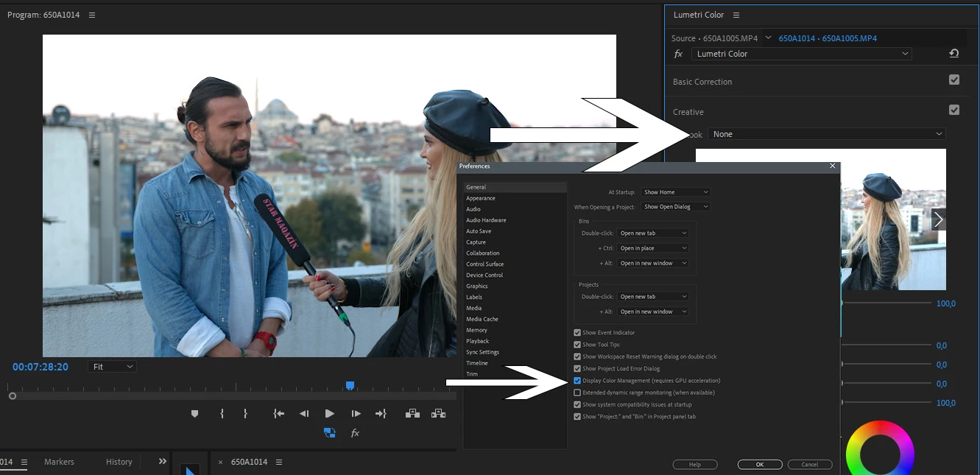The width and height of the screenshot is (980, 475).
Task: Click the Basic Correction section header
Action: (x=702, y=82)
